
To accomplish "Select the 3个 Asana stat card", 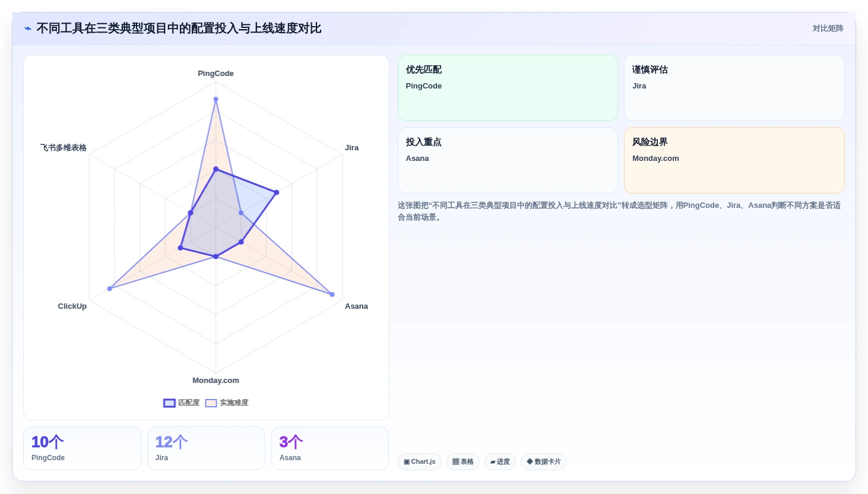I will point(330,448).
